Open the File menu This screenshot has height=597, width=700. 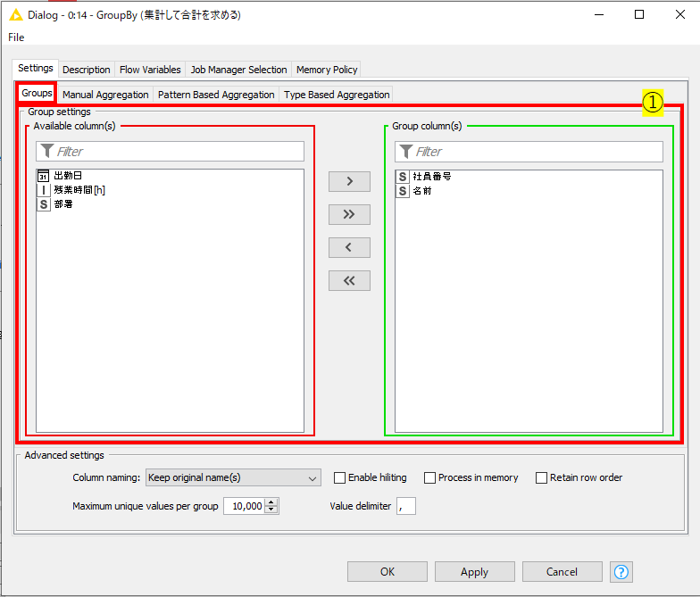[x=16, y=37]
